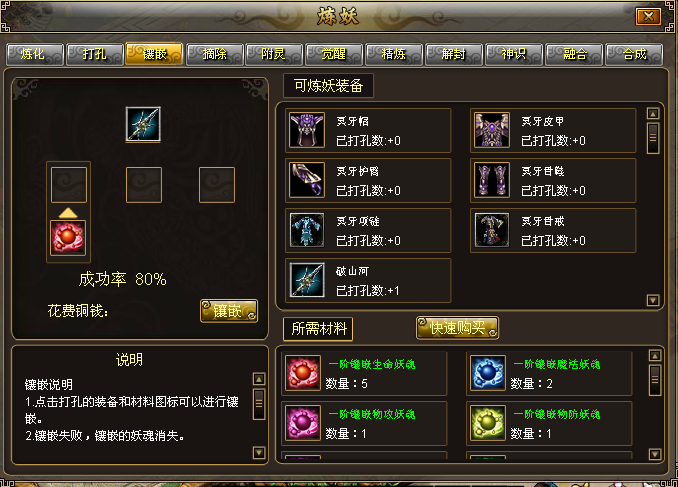Select the blue 一阶镶嵌魔法妖魂 gem icon
The height and width of the screenshot is (487, 678).
point(488,373)
